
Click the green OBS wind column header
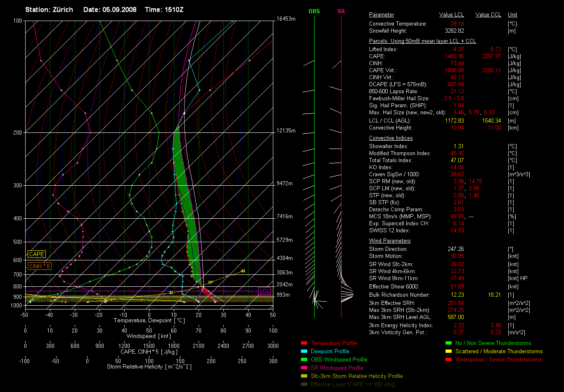tap(314, 11)
